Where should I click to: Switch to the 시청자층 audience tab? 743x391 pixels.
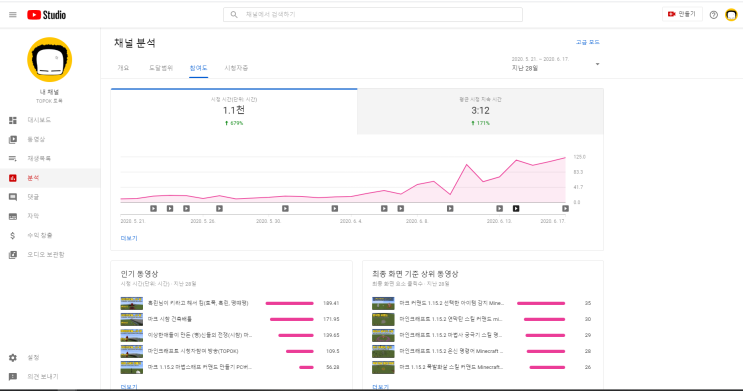click(x=236, y=68)
